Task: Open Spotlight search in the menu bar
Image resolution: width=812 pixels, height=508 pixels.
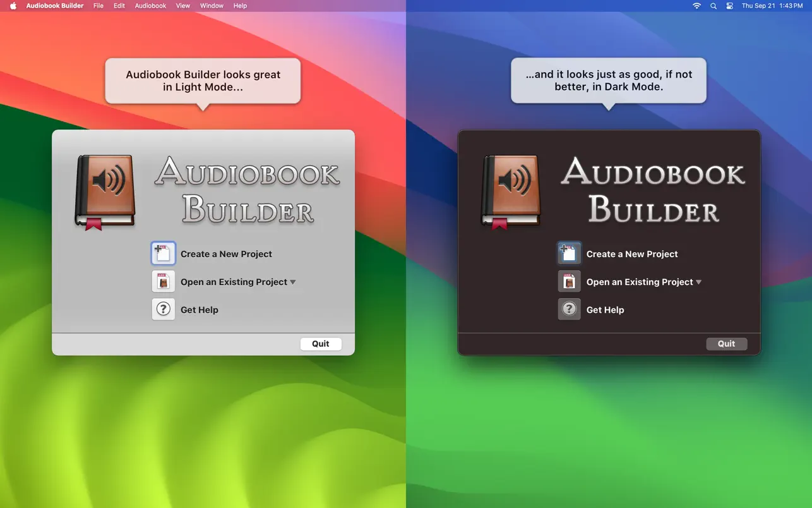Action: [713, 6]
